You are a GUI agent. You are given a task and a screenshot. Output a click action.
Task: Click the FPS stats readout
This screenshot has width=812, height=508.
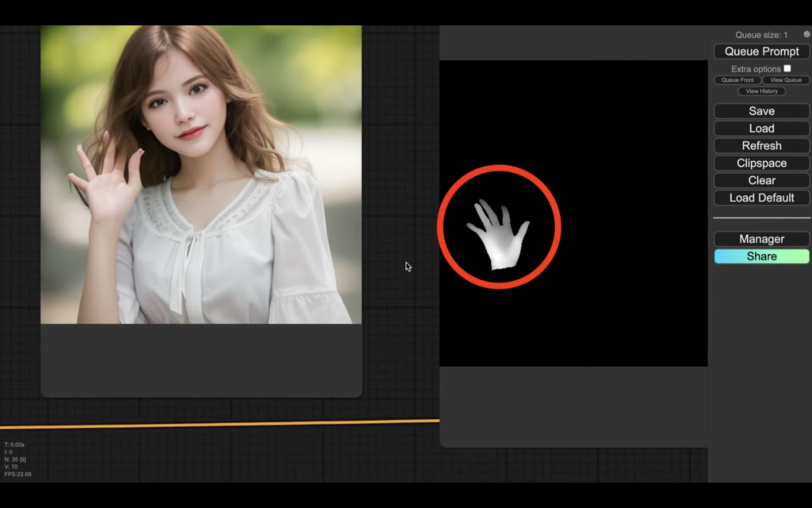coord(17,475)
